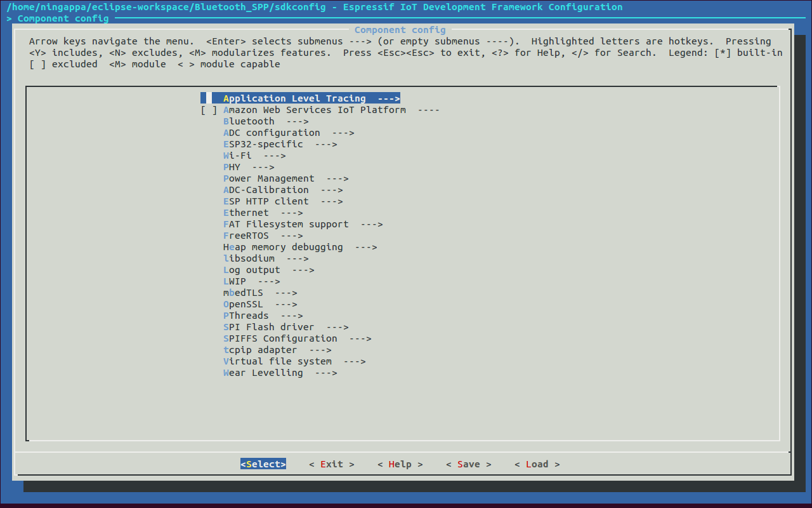Open the Ethernet submenu
Screen dimensions: 812x508
click(x=263, y=213)
